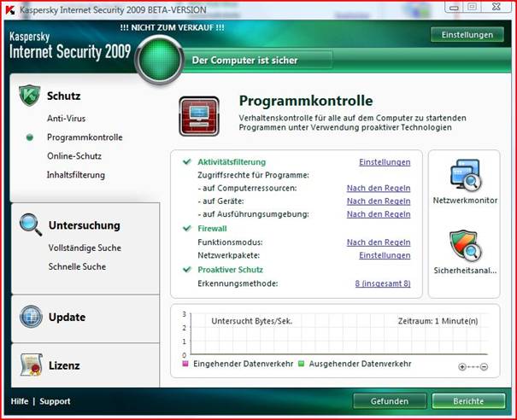Click the Proaktiver Schutz heading
The height and width of the screenshot is (420, 517).
click(x=230, y=270)
